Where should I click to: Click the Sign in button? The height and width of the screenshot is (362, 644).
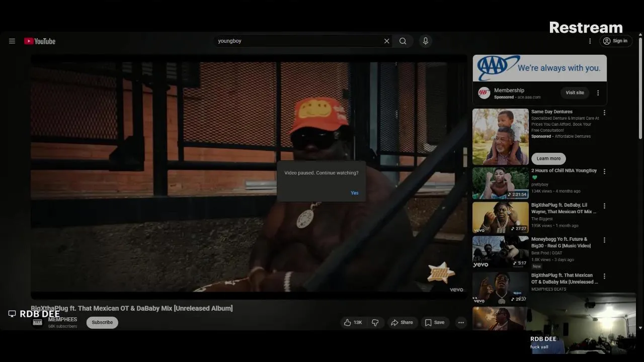pyautogui.click(x=616, y=41)
